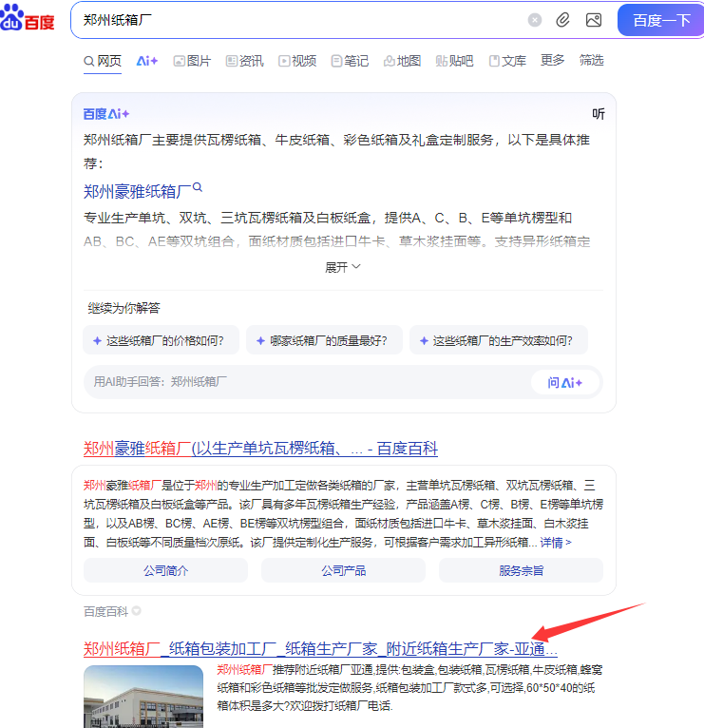This screenshot has width=704, height=728.
Task: Attach a file using the paperclip icon
Action: point(562,20)
